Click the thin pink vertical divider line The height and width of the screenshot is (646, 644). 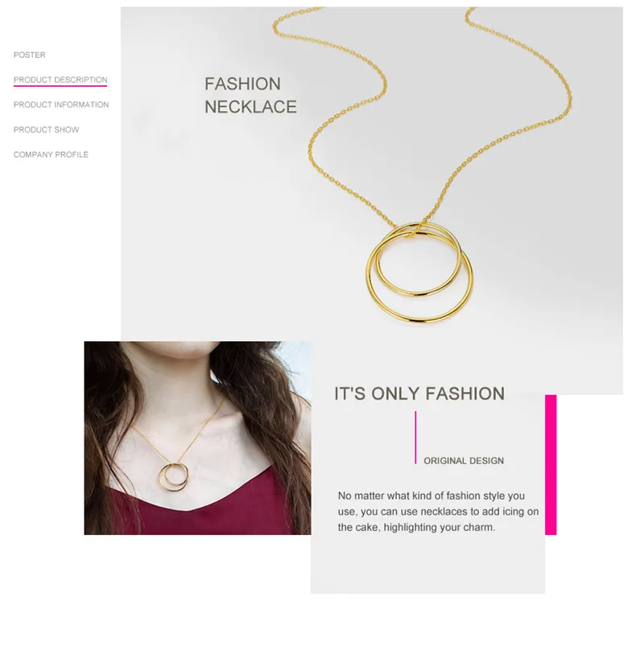click(x=415, y=438)
